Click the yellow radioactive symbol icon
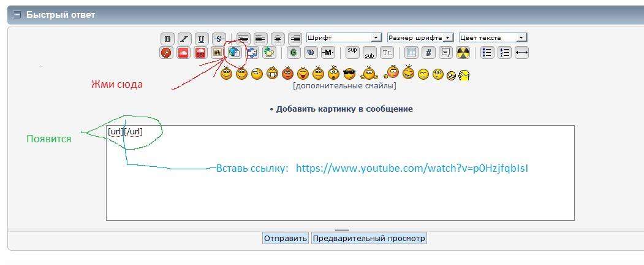Viewport: 644px width, 265px height. tap(463, 53)
